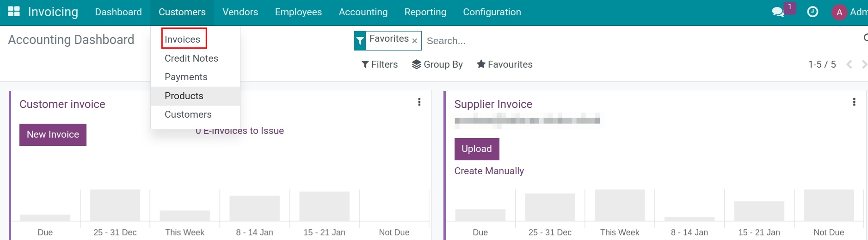Select Credit Notes menu entry
The width and height of the screenshot is (868, 240).
pyautogui.click(x=191, y=58)
